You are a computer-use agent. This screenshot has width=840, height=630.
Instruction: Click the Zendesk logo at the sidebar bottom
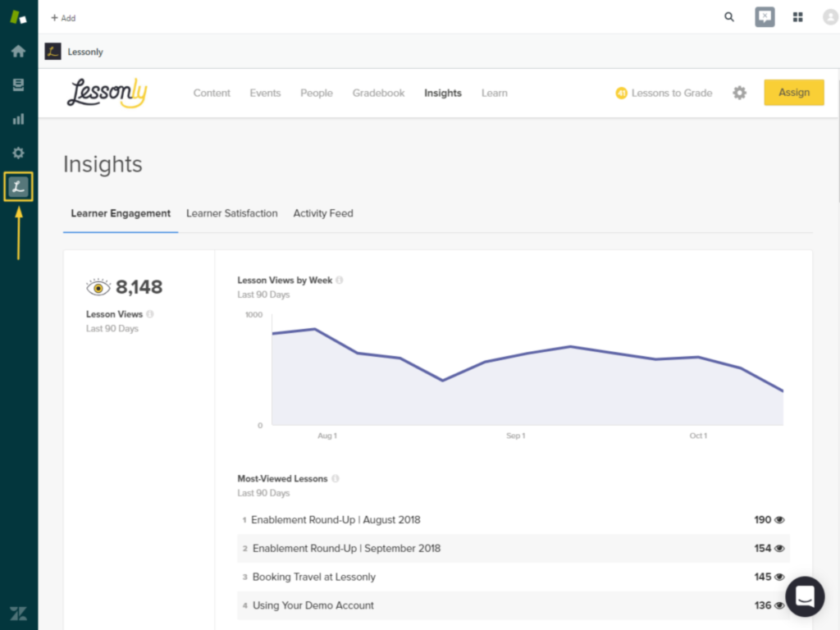point(18,613)
